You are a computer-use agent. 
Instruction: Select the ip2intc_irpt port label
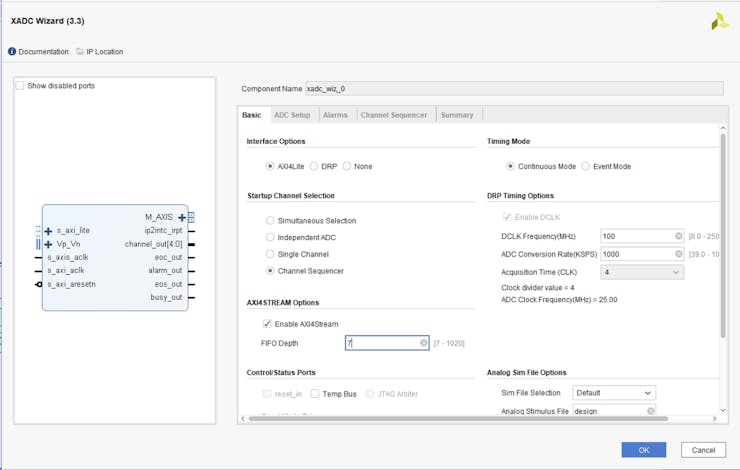[163, 230]
